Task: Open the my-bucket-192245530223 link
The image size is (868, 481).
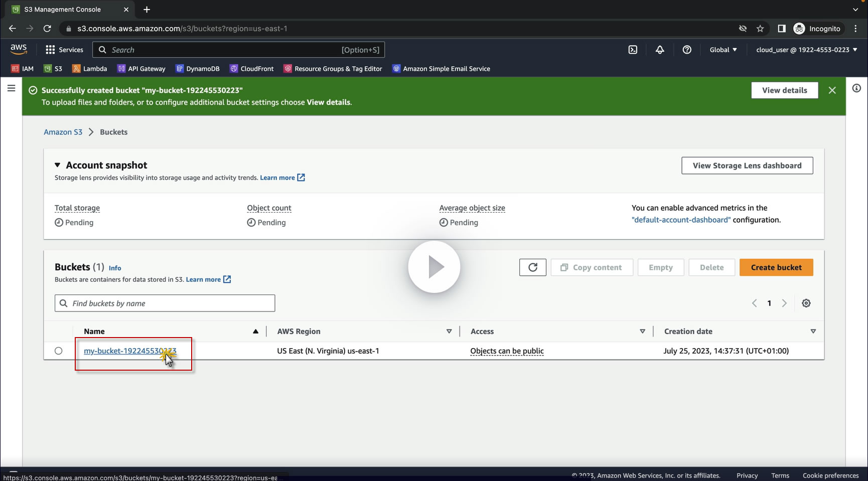Action: click(x=130, y=351)
